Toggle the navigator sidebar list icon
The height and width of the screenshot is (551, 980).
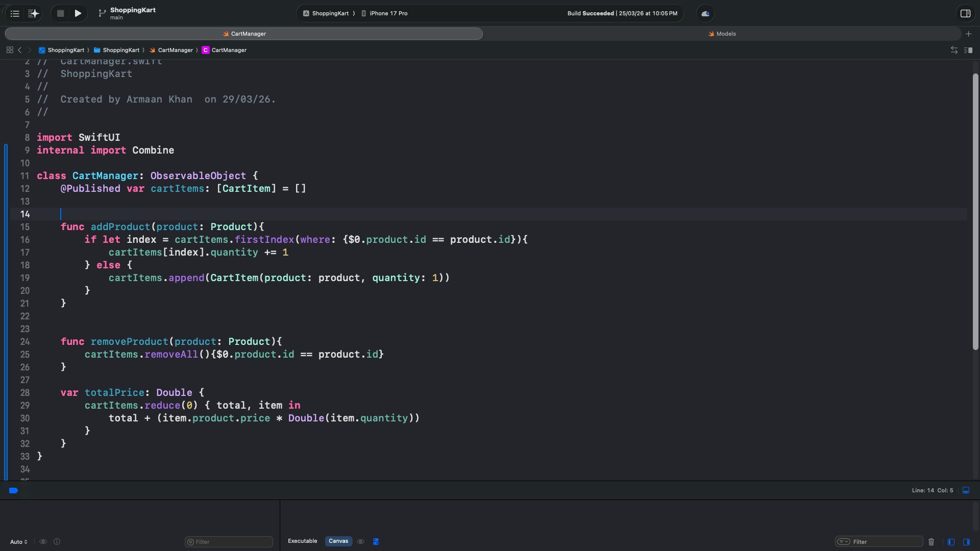pos(15,13)
